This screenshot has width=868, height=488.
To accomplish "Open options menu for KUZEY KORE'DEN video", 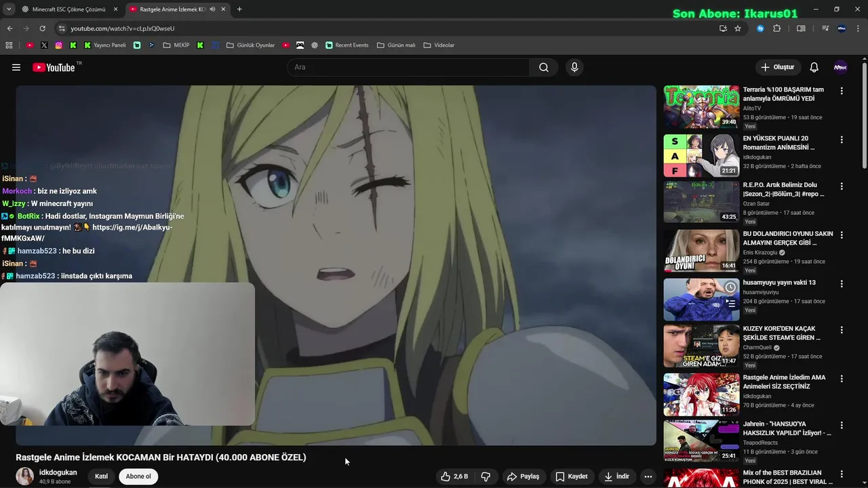I will (842, 329).
